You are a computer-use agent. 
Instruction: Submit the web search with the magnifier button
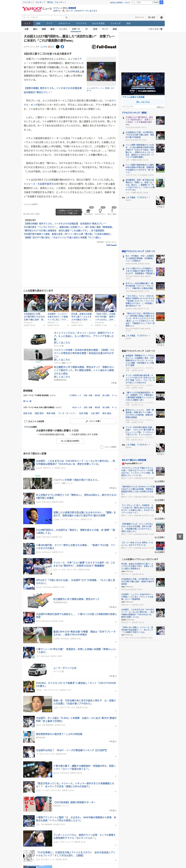(x=161, y=2)
